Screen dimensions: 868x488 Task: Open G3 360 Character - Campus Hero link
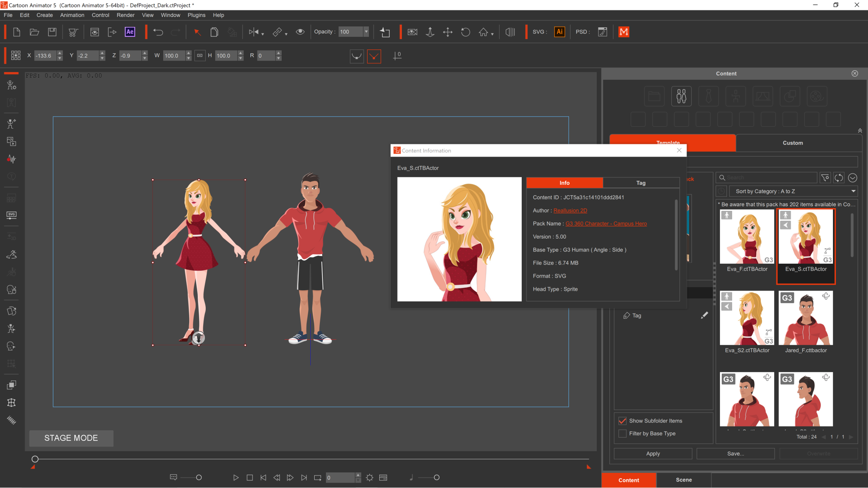click(x=606, y=223)
